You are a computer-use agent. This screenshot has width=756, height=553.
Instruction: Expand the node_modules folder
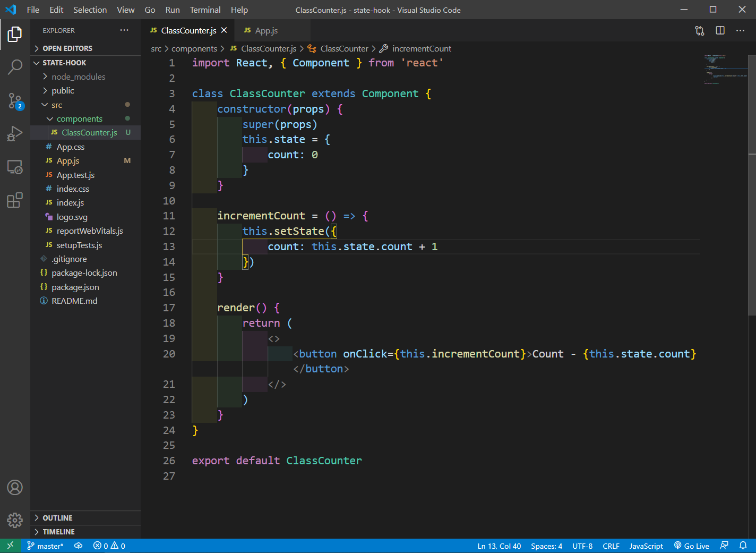(85, 77)
